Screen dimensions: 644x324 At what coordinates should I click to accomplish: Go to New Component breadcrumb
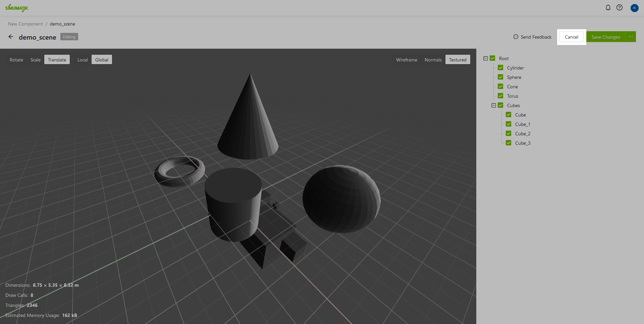(25, 24)
